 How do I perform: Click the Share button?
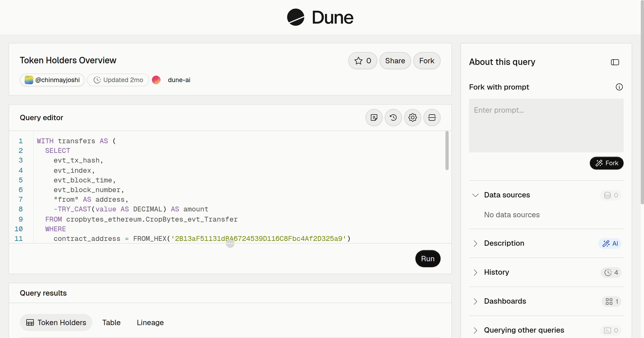point(395,61)
